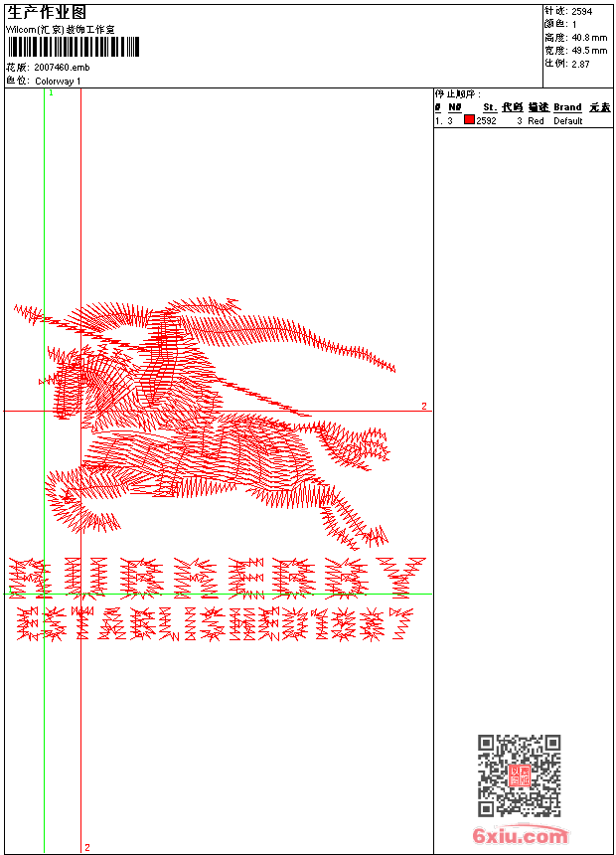The height and width of the screenshot is (855, 616).
Task: Click the Wilcom studio name line
Action: click(61, 30)
